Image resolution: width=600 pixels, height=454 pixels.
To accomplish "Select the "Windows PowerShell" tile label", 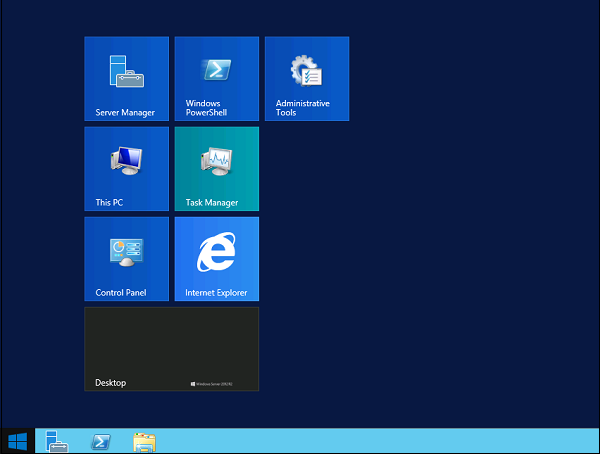I will click(206, 108).
